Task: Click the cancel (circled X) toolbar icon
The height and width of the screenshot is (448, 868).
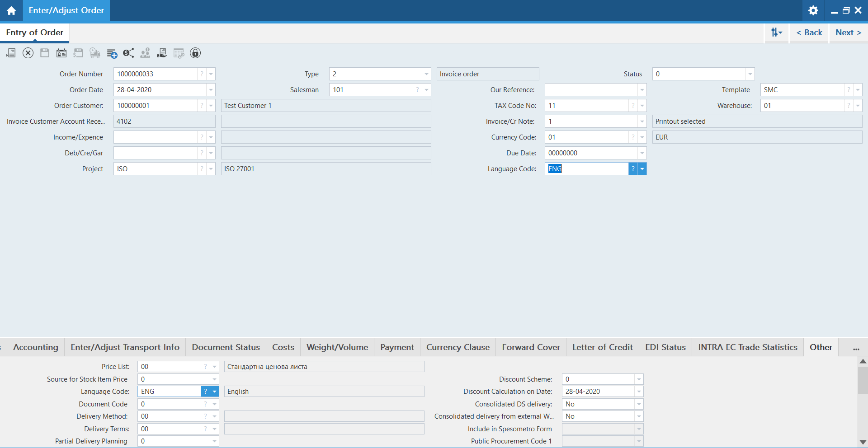Action: [x=28, y=53]
